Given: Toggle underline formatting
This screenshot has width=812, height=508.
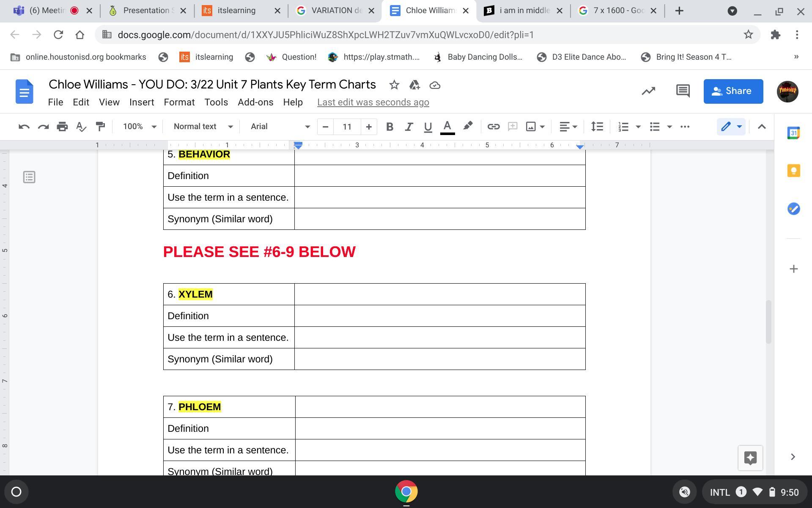Looking at the screenshot, I should tap(428, 127).
